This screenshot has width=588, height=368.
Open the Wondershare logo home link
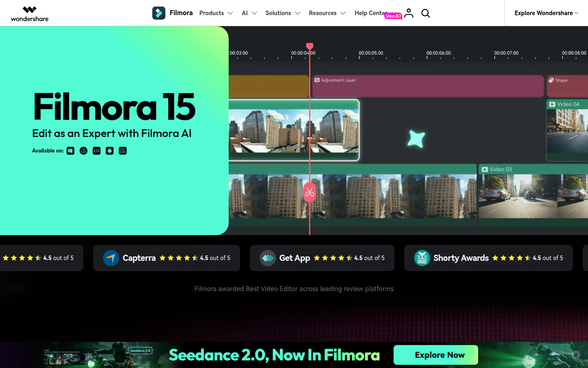click(29, 13)
